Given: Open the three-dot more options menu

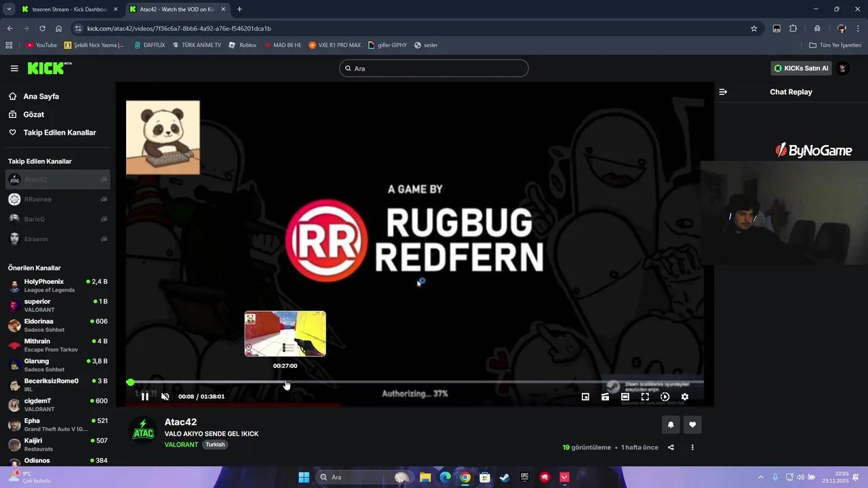Looking at the screenshot, I should click(x=692, y=447).
